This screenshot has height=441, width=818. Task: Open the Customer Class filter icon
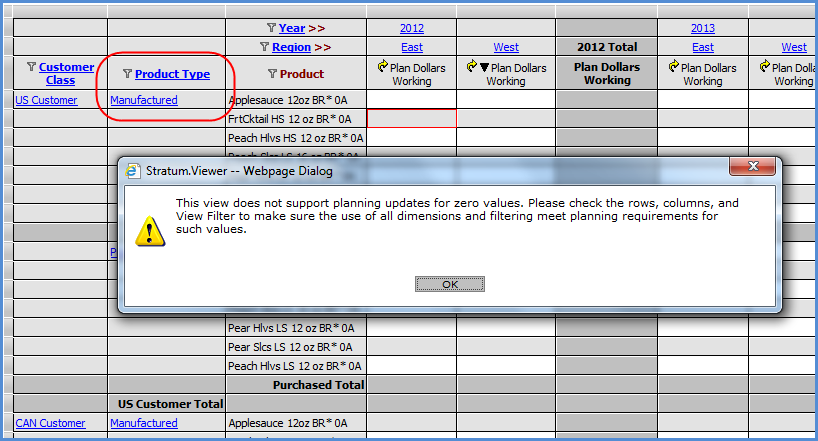coord(31,68)
